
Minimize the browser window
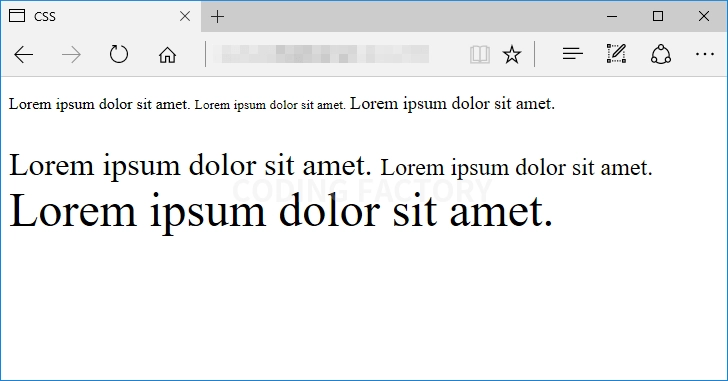pos(612,17)
